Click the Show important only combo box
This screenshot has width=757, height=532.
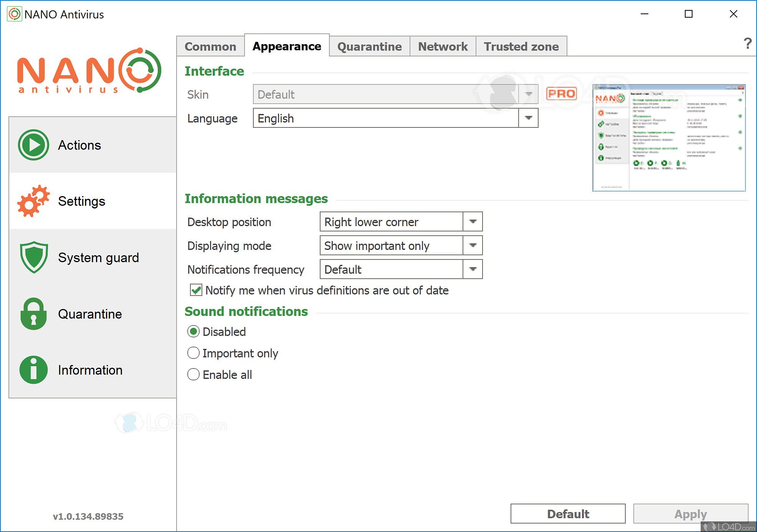[x=401, y=245]
